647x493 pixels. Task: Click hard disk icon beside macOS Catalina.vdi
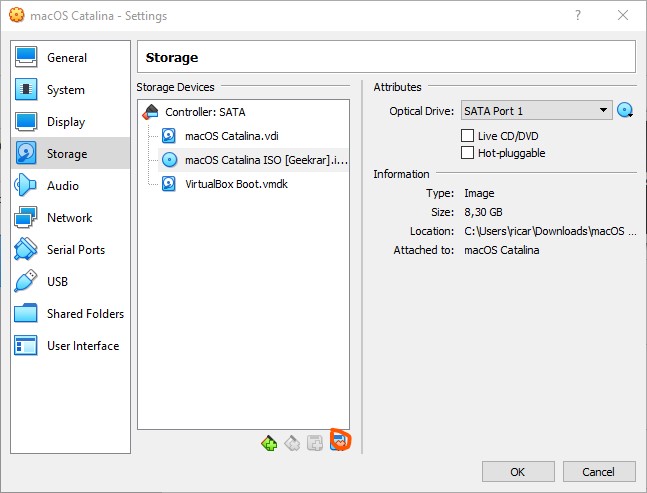[169, 136]
